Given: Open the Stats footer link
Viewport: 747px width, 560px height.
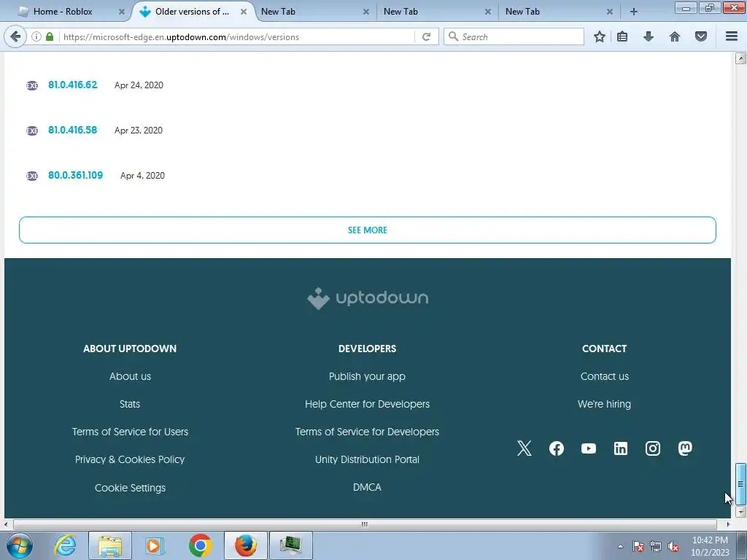Looking at the screenshot, I should click(130, 404).
